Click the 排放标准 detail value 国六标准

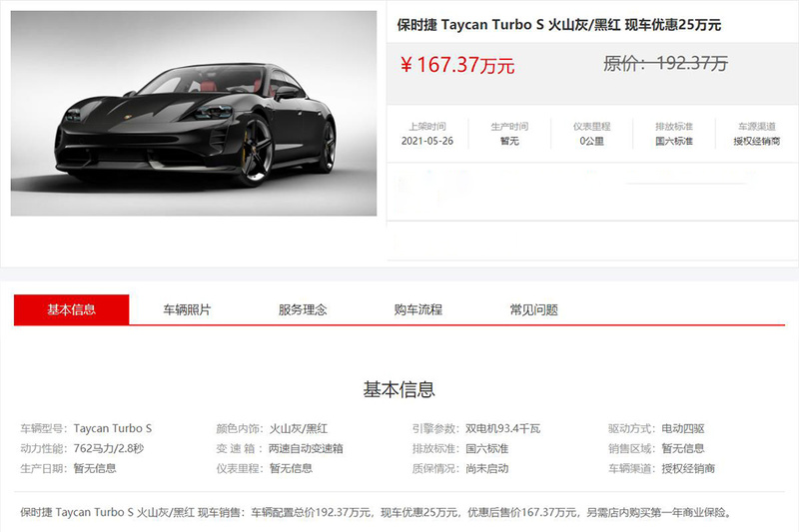click(487, 448)
